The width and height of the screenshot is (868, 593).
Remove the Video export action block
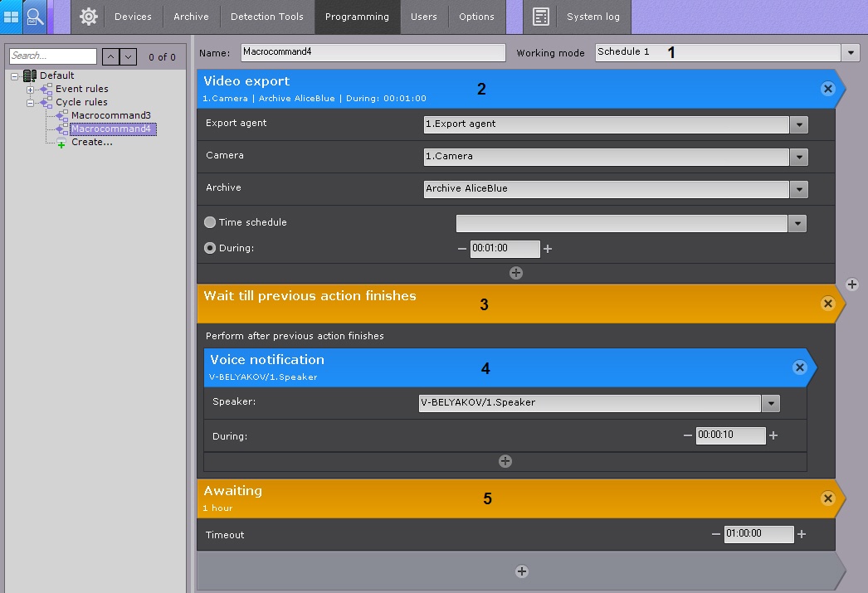tap(827, 89)
